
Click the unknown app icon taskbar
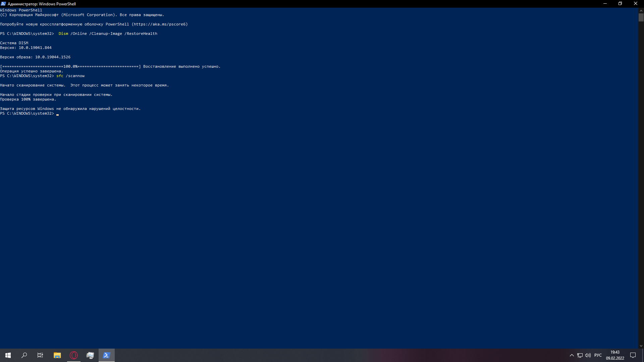coord(90,355)
